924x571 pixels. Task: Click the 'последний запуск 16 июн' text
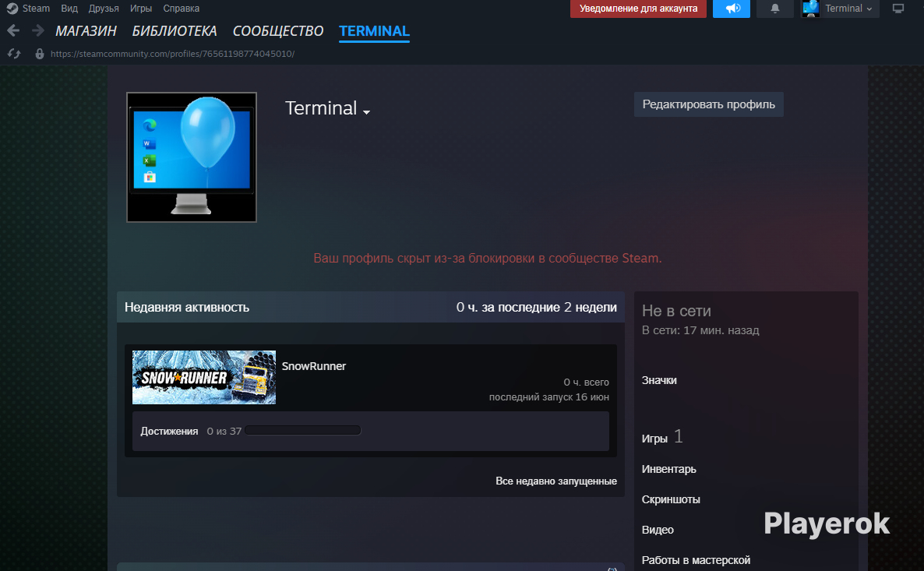coord(549,397)
